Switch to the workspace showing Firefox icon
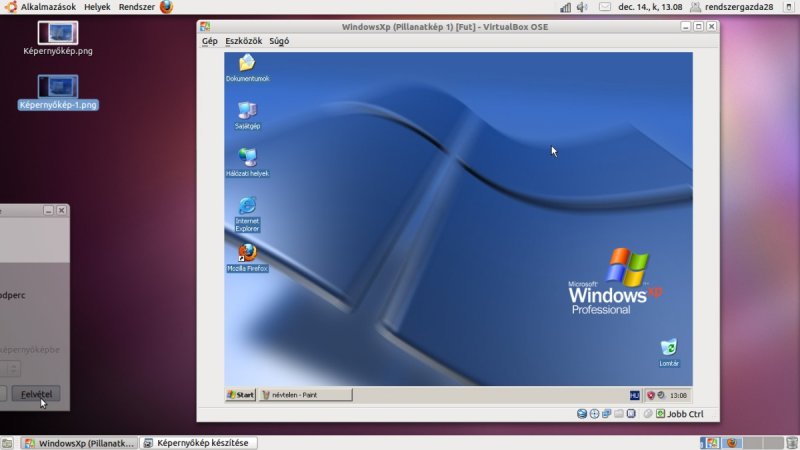The width and height of the screenshot is (800, 450). click(731, 443)
